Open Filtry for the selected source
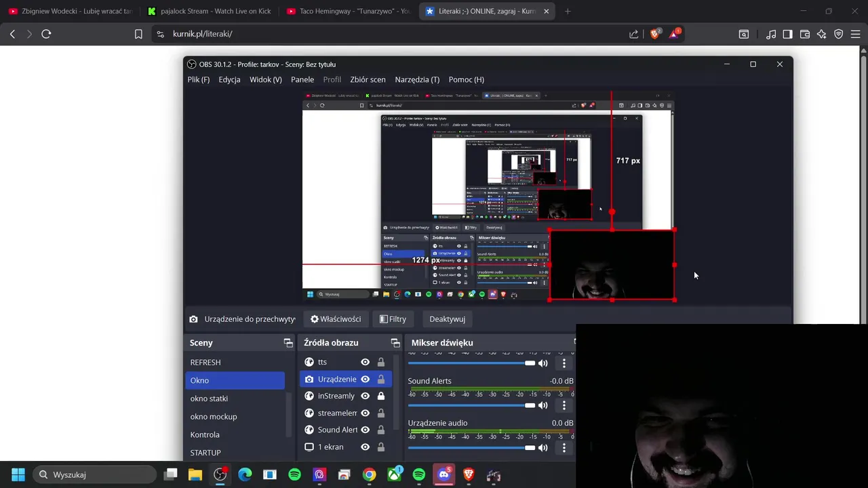Viewport: 868px width, 488px height. tap(393, 319)
